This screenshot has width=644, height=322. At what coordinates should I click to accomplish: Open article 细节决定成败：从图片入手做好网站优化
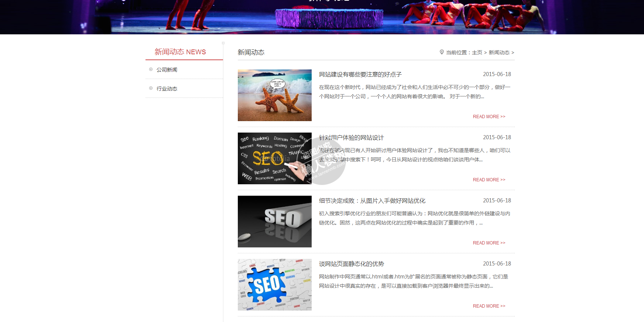coord(372,201)
